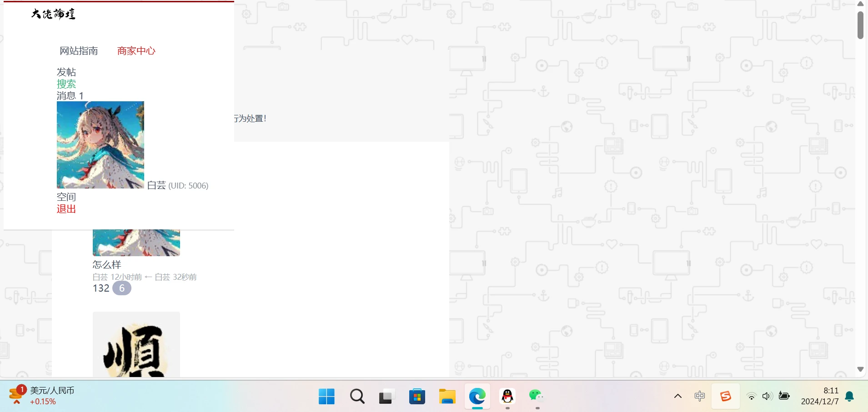Open the volume speaker control

coord(767,396)
